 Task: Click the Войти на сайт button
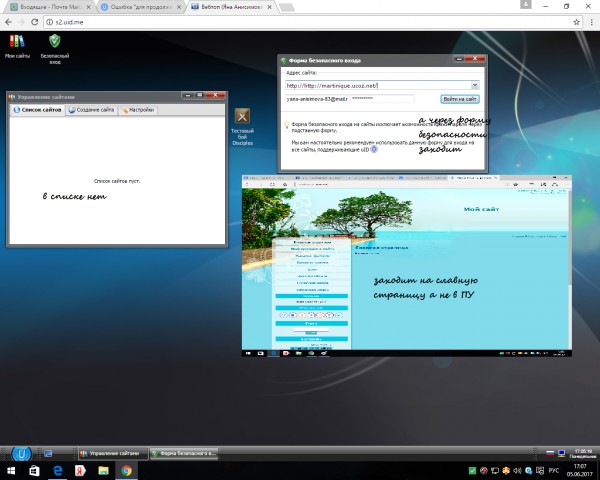tap(460, 99)
